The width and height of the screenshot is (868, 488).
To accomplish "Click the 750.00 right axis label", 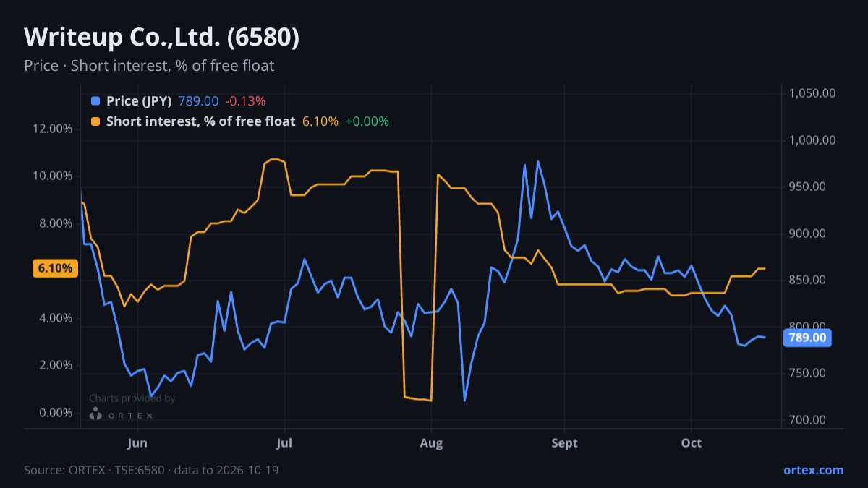I will pos(808,373).
